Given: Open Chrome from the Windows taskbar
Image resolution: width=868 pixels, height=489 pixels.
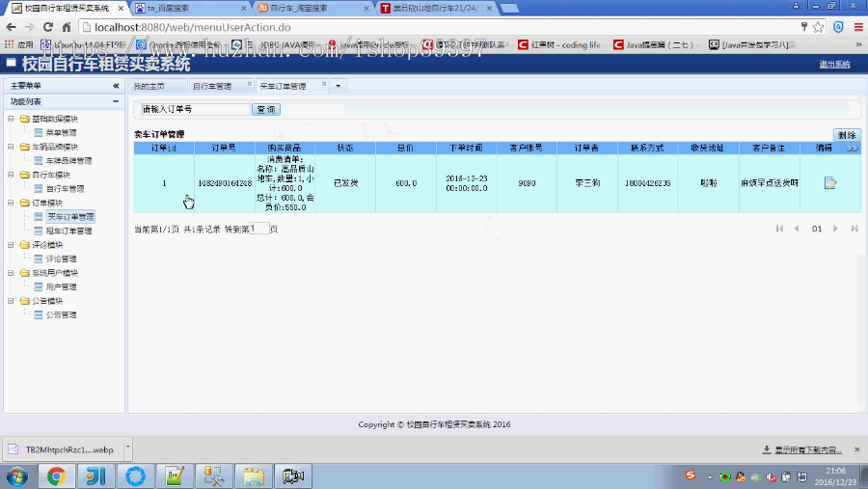Looking at the screenshot, I should pyautogui.click(x=56, y=475).
